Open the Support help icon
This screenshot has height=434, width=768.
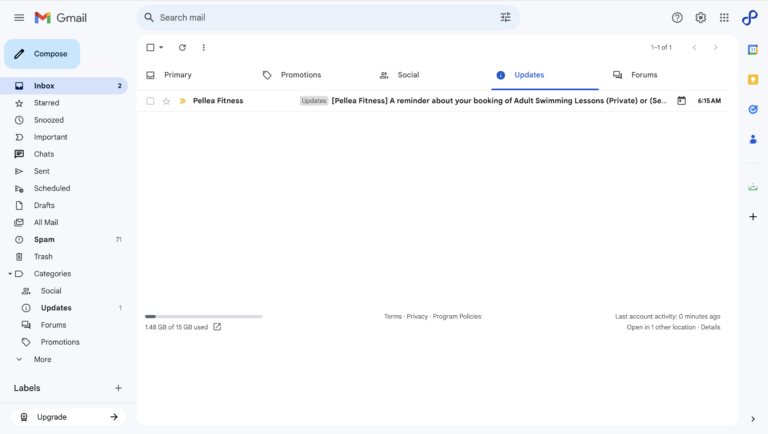[677, 18]
